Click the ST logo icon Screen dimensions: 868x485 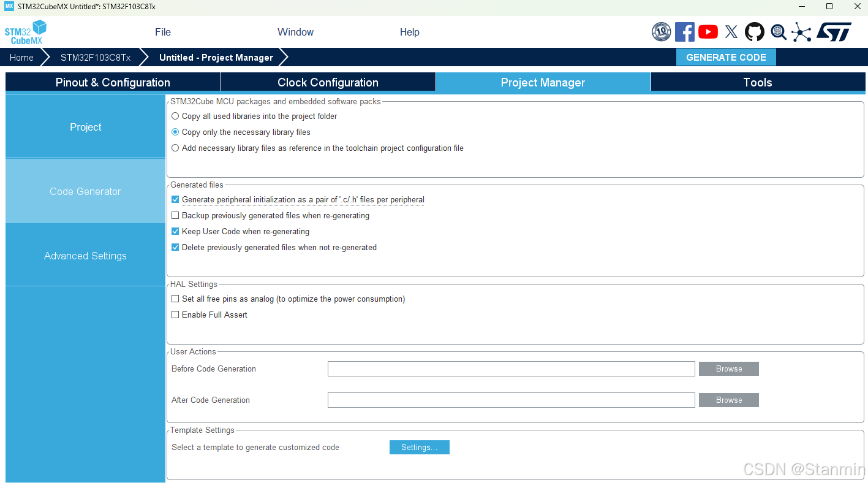pos(834,32)
